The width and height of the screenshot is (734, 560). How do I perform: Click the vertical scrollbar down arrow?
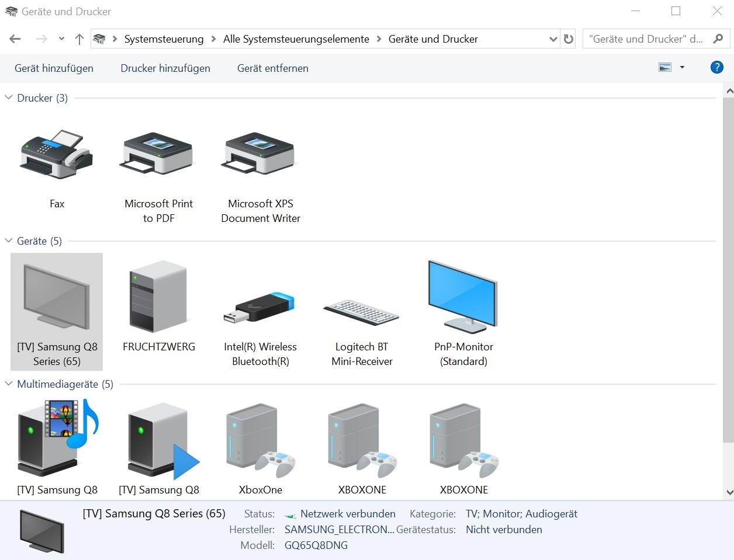click(729, 492)
